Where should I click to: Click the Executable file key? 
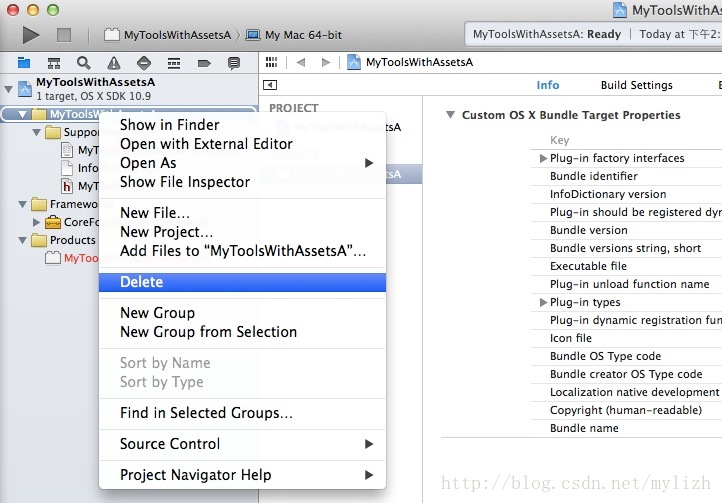[x=588, y=266]
